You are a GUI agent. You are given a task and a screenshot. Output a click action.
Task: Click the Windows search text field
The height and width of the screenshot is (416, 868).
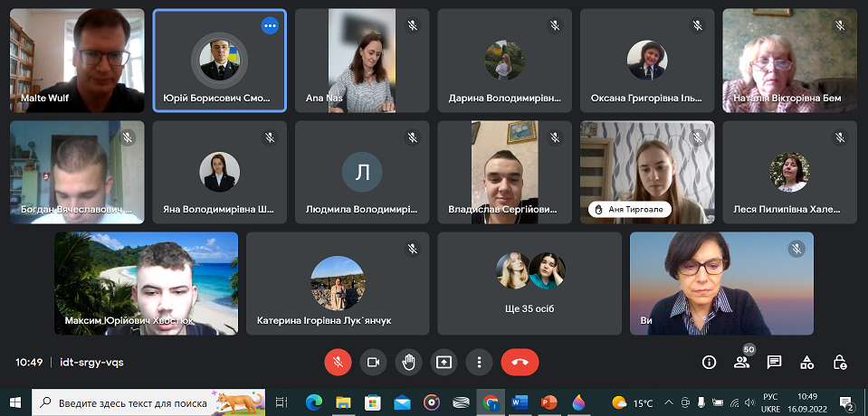[136, 402]
